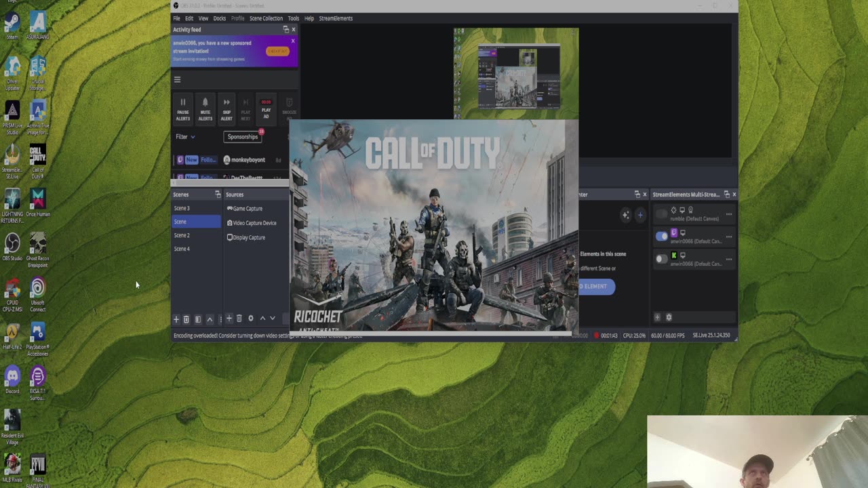Click the Twitch icon on anwin0066 row
The width and height of the screenshot is (868, 488).
(x=674, y=232)
